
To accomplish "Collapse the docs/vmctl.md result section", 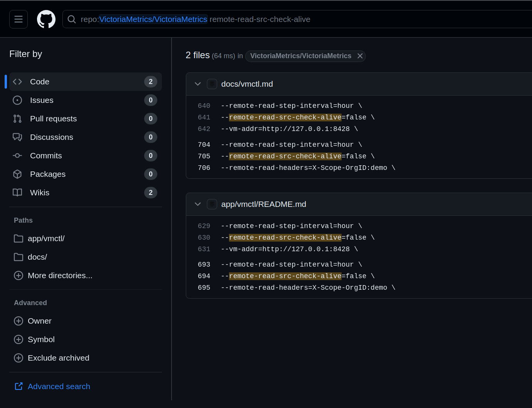I will pos(198,84).
